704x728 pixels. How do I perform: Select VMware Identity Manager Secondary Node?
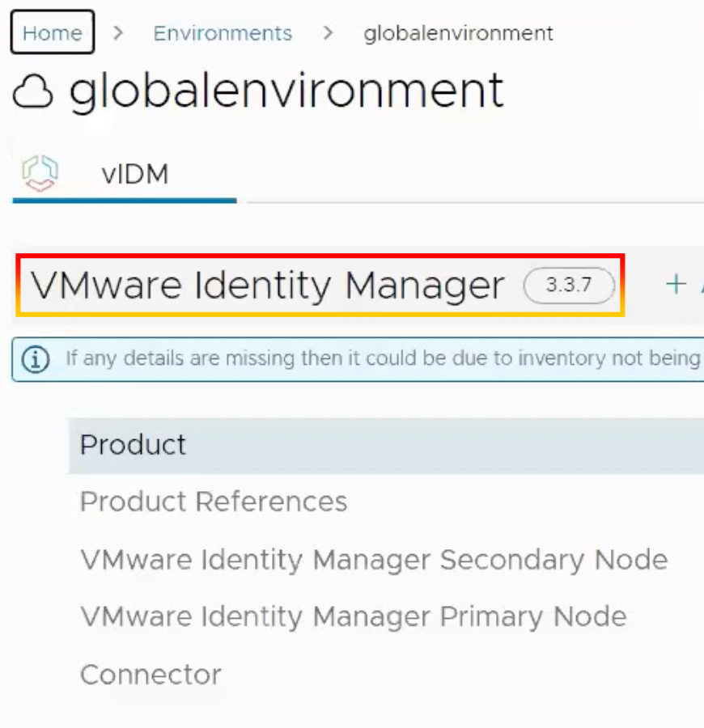374,560
